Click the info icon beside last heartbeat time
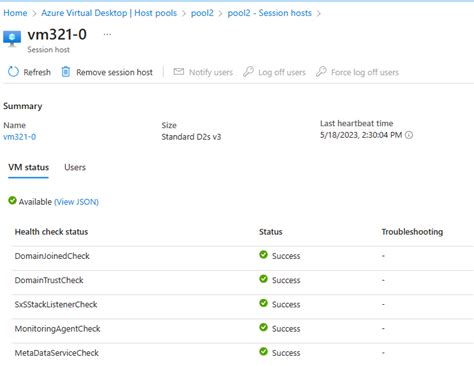Image resolution: width=474 pixels, height=366 pixels. point(409,135)
